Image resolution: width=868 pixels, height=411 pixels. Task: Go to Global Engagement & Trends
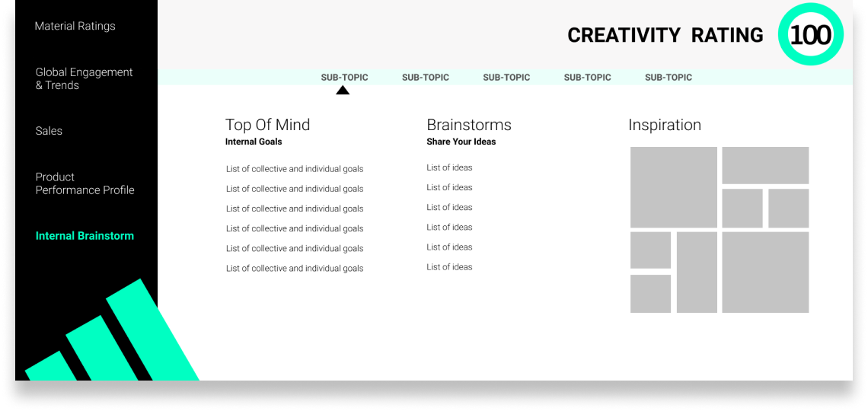pos(85,78)
